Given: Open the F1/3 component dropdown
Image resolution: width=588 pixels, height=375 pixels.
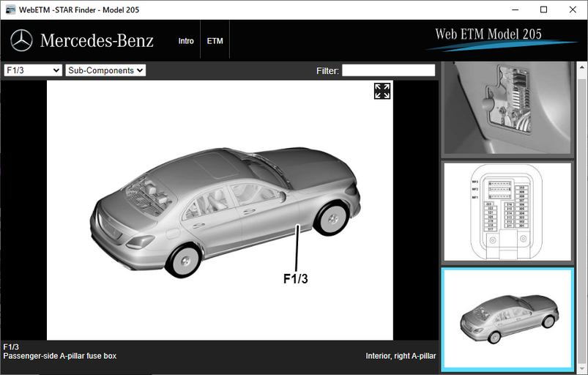Looking at the screenshot, I should tap(32, 70).
